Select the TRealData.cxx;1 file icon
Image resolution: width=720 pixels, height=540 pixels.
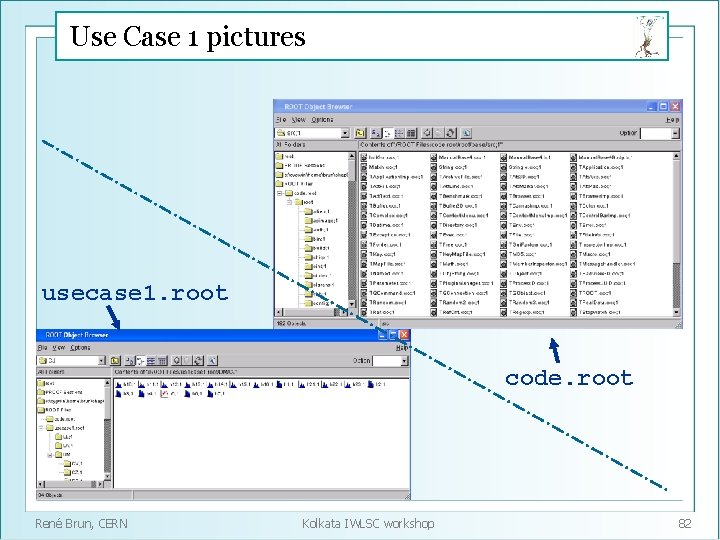click(573, 303)
